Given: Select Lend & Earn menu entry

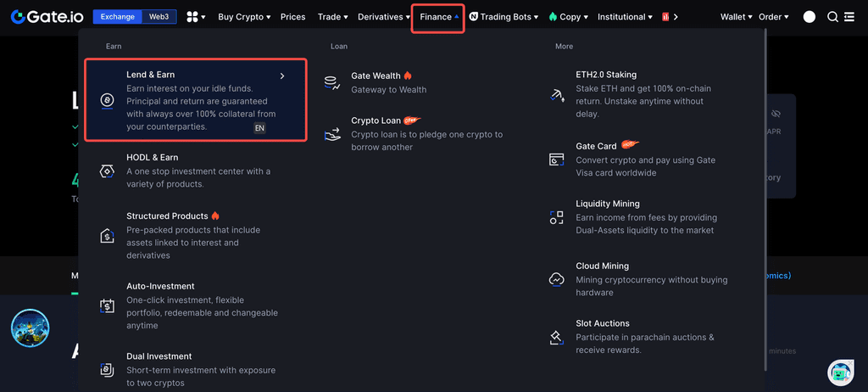Looking at the screenshot, I should coord(195,100).
